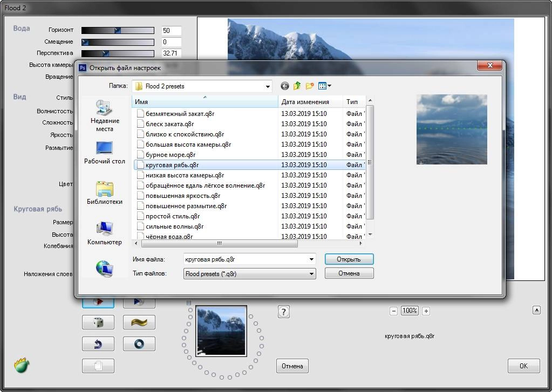This screenshot has height=392, width=552.
Task: Click Отмена in the Flood 2 window
Action: point(292,366)
